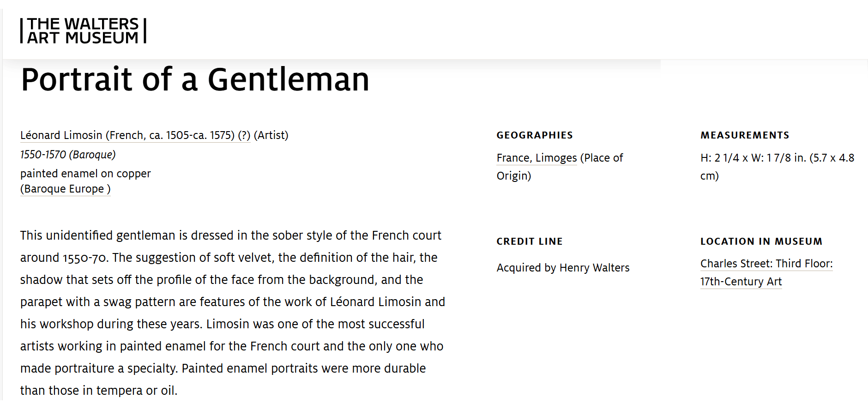Open the France, Limoges geography link
Screen dimensions: 868x416
tap(536, 158)
